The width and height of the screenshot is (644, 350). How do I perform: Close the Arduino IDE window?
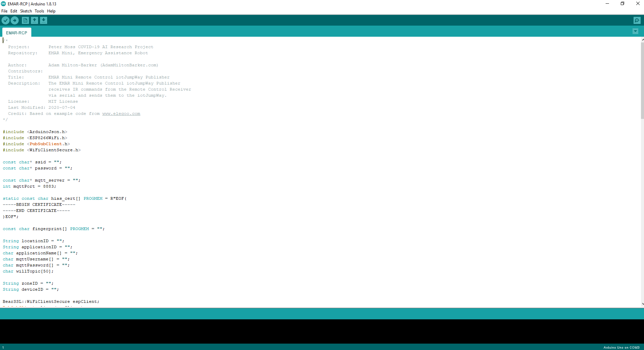tap(638, 4)
